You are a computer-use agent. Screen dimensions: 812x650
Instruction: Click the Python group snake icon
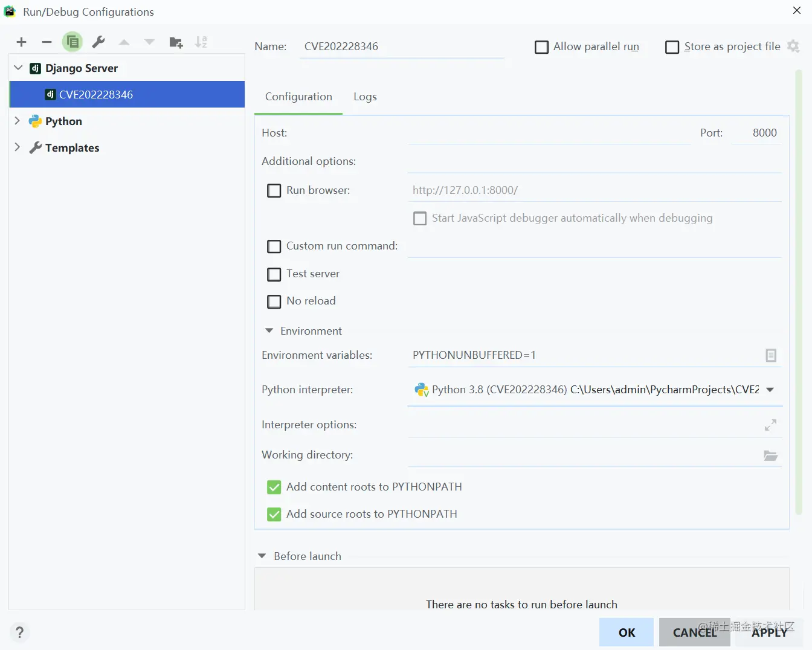point(35,121)
